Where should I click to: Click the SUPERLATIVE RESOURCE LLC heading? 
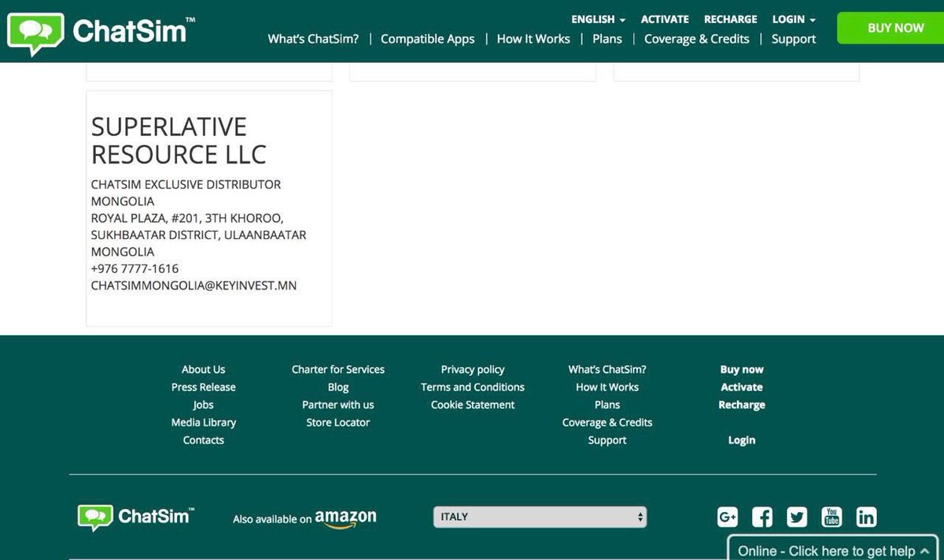click(x=179, y=140)
